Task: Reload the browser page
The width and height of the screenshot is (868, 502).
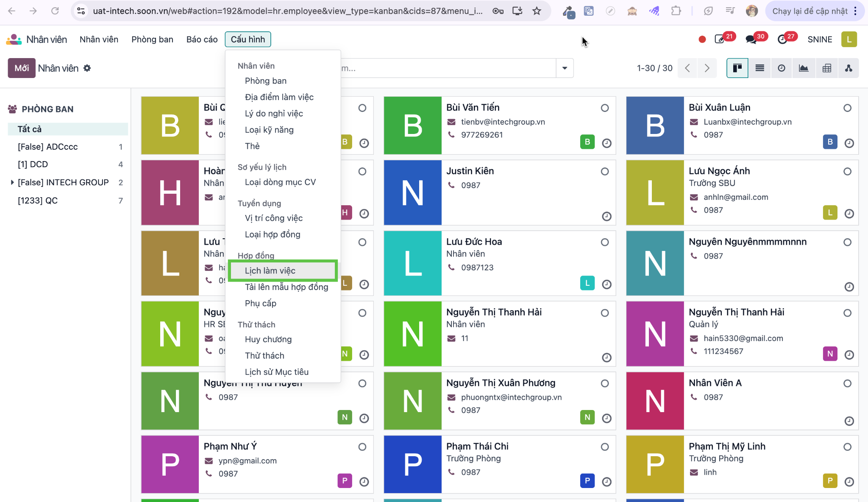Action: coord(55,11)
